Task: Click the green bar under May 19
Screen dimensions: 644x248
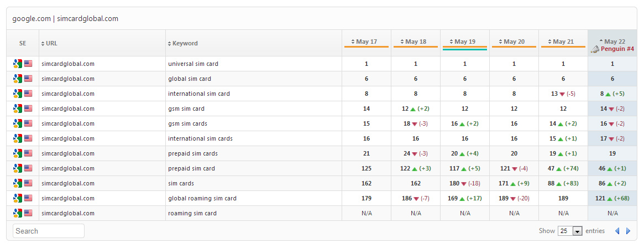Action: [465, 49]
